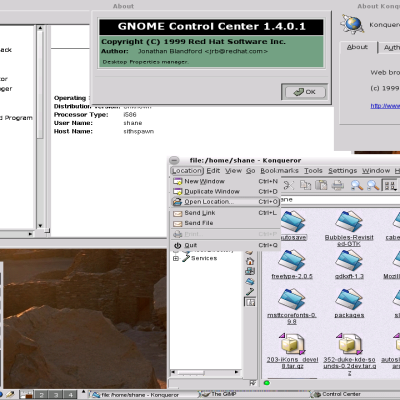This screenshot has width=400, height=400.
Task: Click the green status indicator in Konqueror
Action: pos(267,383)
